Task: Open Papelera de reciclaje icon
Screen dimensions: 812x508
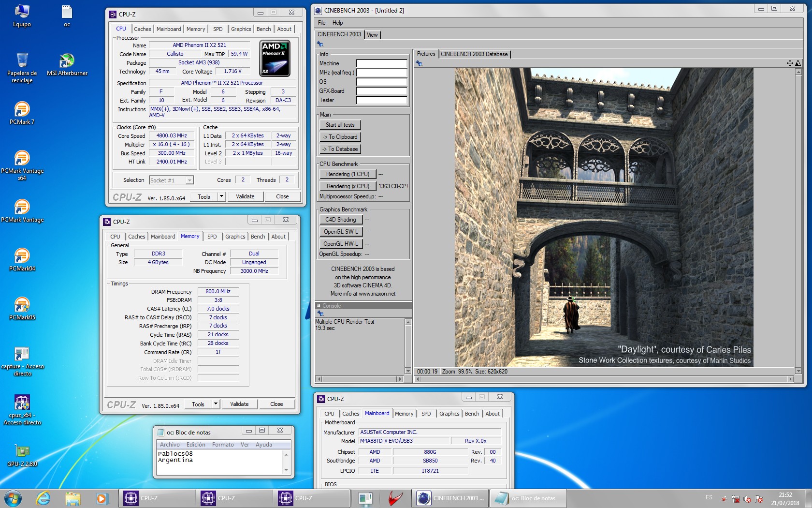Action: point(22,68)
